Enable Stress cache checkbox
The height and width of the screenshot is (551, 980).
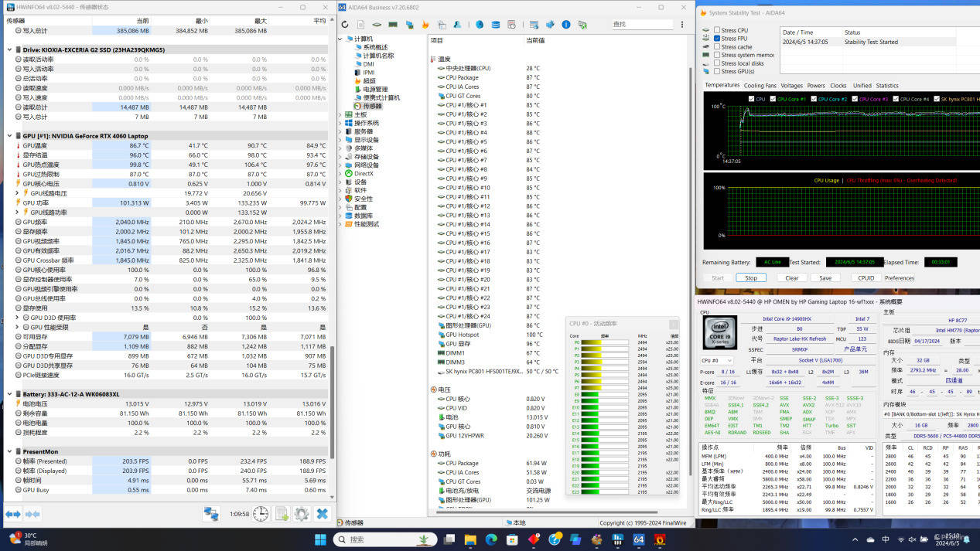pos(717,47)
